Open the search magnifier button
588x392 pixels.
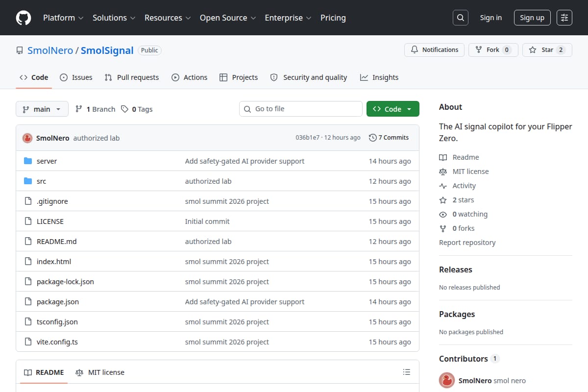coord(460,18)
